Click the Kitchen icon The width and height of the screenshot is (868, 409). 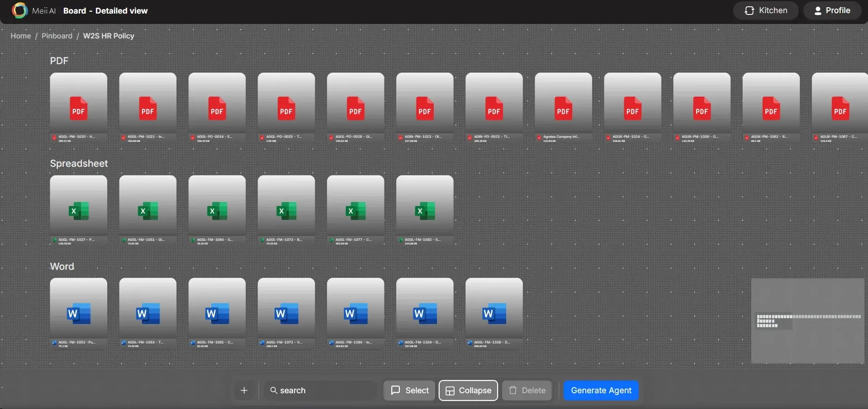pos(749,10)
